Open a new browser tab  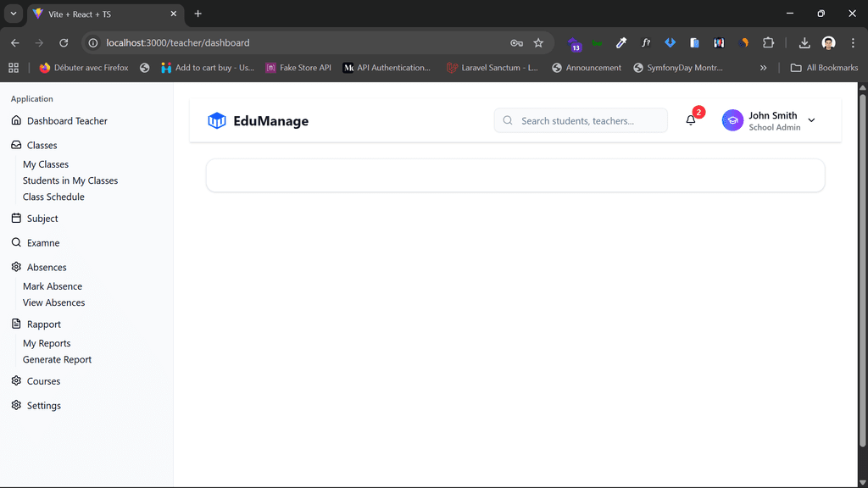198,14
